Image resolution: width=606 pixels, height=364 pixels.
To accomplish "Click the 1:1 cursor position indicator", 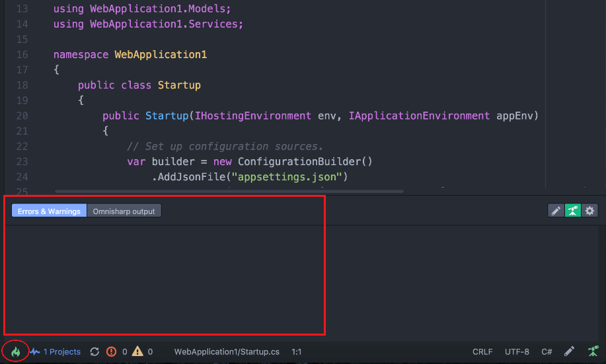I will click(297, 351).
